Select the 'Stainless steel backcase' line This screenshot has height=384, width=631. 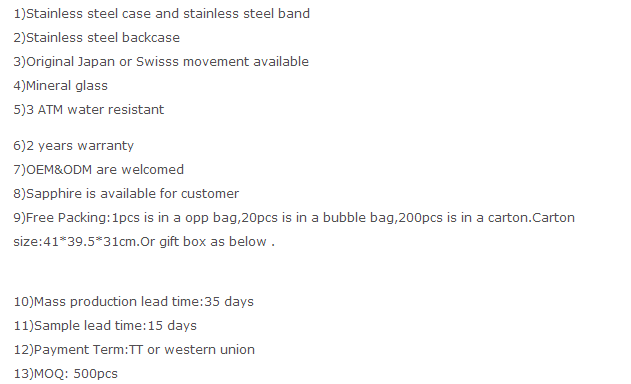point(97,37)
